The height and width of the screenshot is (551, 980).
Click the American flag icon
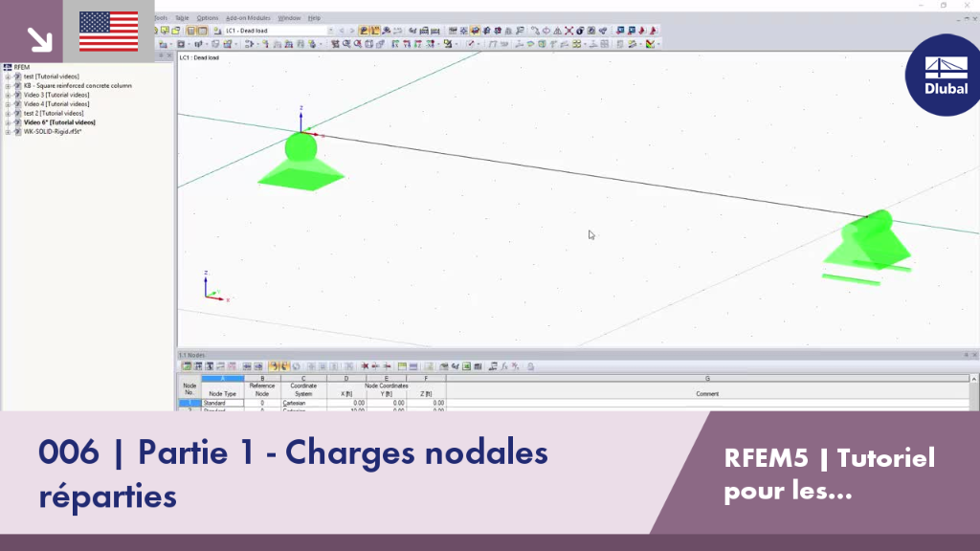pyautogui.click(x=109, y=32)
